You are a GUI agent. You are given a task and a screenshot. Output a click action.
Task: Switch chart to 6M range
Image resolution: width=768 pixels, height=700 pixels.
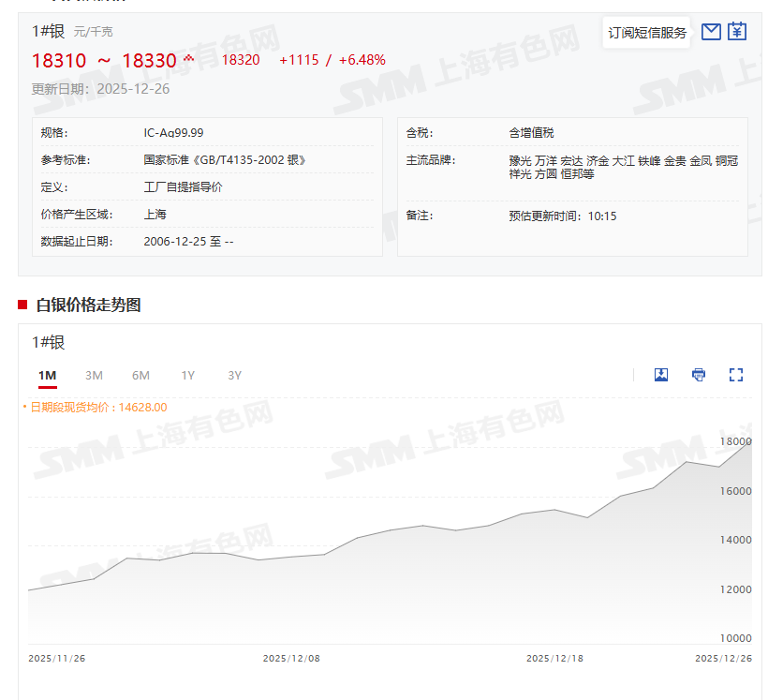coord(140,376)
